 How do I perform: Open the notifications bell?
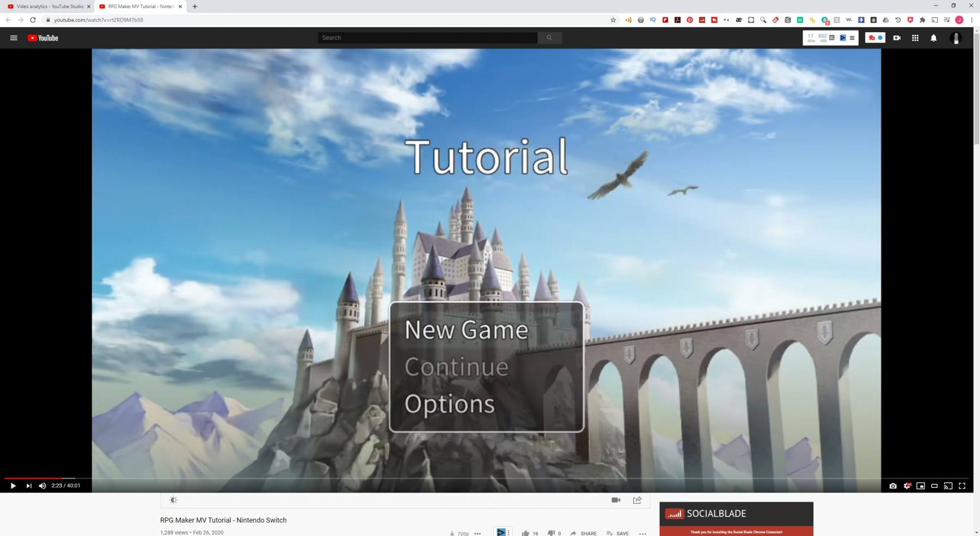(x=934, y=38)
